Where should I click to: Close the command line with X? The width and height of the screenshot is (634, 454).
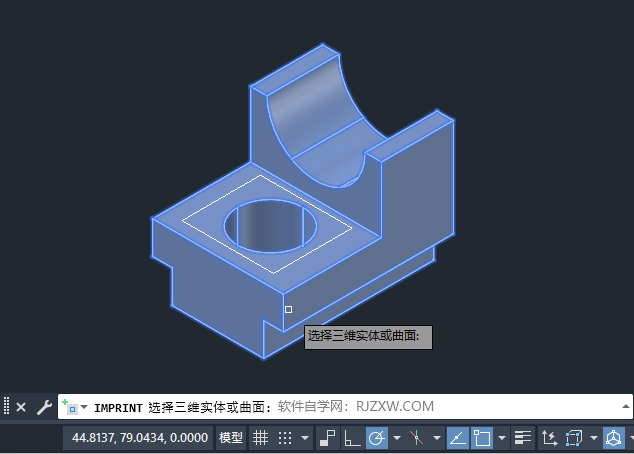pos(21,407)
